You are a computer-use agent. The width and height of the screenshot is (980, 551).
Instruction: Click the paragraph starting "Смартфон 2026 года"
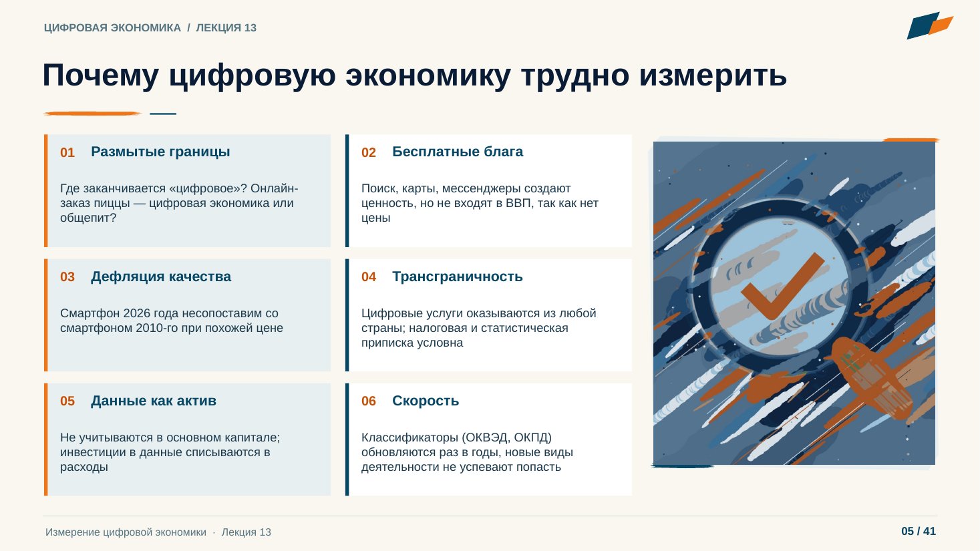coord(172,321)
